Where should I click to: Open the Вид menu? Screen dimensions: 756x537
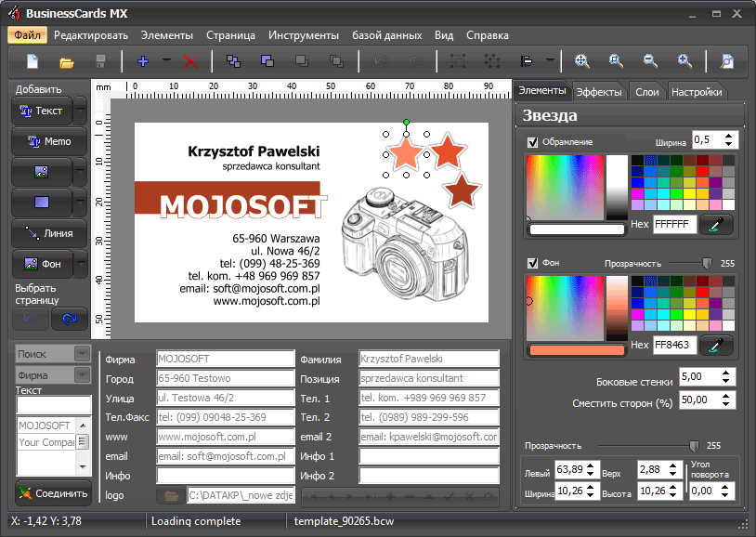tap(444, 35)
